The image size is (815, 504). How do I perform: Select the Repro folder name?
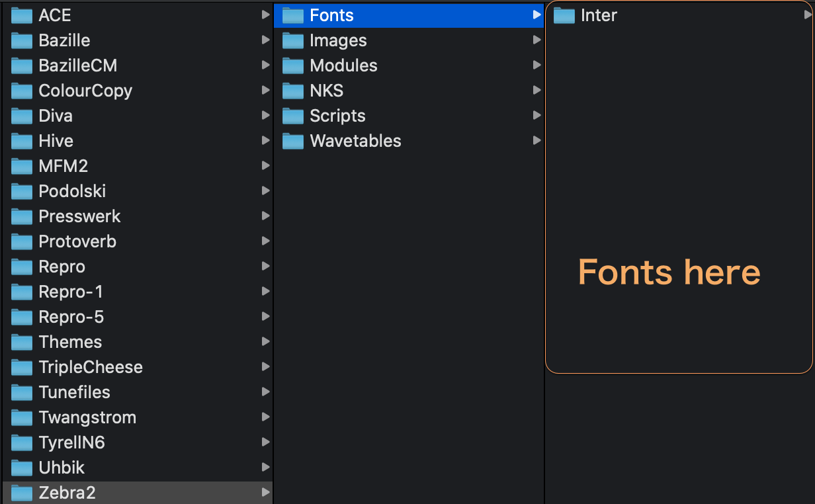coord(62,267)
